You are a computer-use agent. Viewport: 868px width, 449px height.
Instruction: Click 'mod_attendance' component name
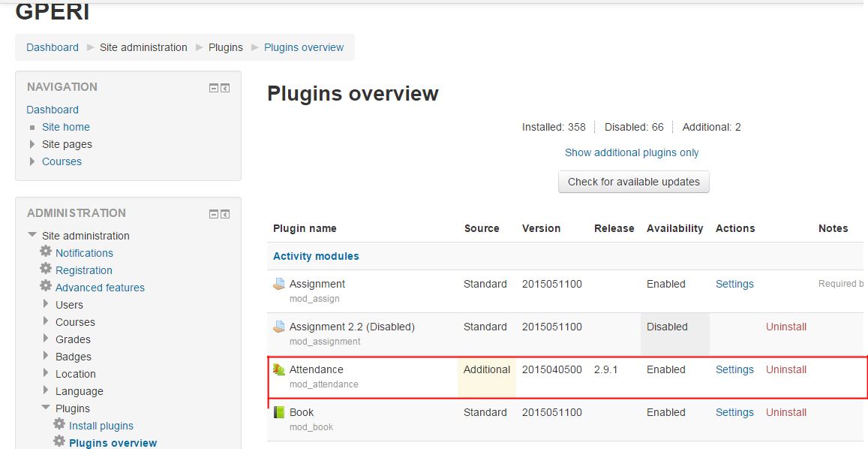click(324, 384)
